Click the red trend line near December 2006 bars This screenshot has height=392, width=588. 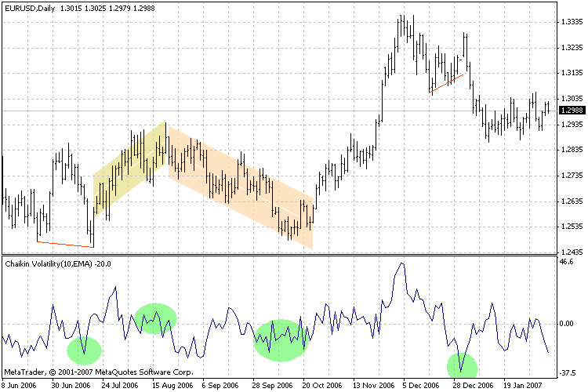pyautogui.click(x=447, y=84)
